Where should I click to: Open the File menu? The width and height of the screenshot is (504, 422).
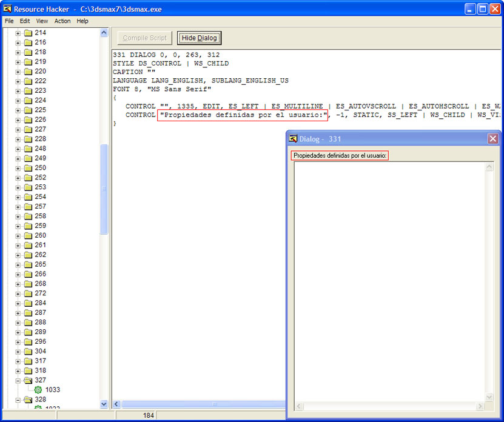9,21
